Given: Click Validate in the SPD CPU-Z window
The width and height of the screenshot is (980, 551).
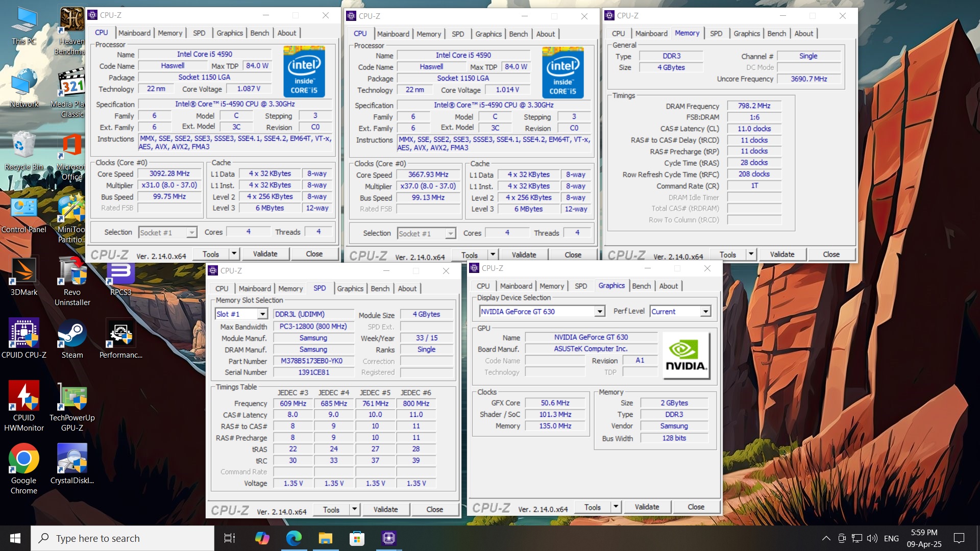Looking at the screenshot, I should click(385, 509).
